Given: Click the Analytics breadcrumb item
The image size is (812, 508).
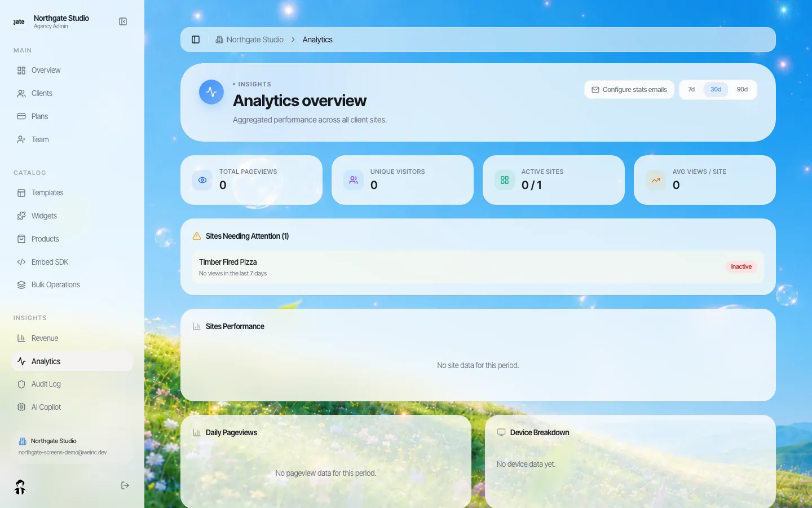Looking at the screenshot, I should (317, 40).
